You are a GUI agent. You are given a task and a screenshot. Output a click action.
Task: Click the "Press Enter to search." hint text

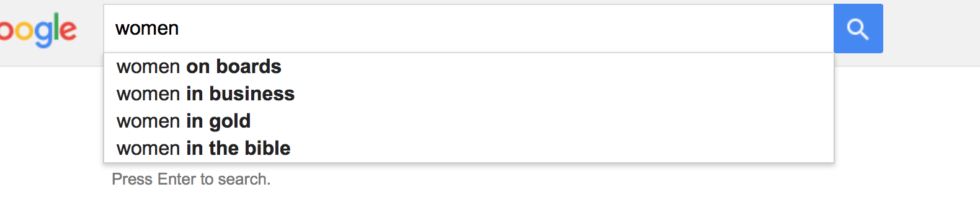point(191,179)
